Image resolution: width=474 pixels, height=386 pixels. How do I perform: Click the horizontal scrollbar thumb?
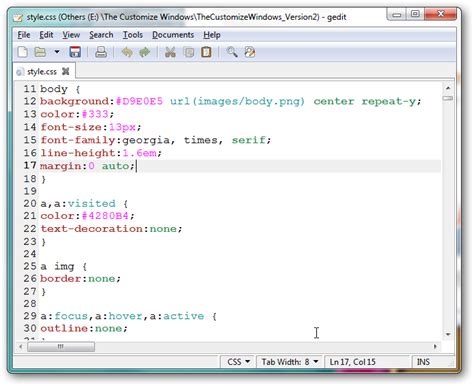pos(61,347)
